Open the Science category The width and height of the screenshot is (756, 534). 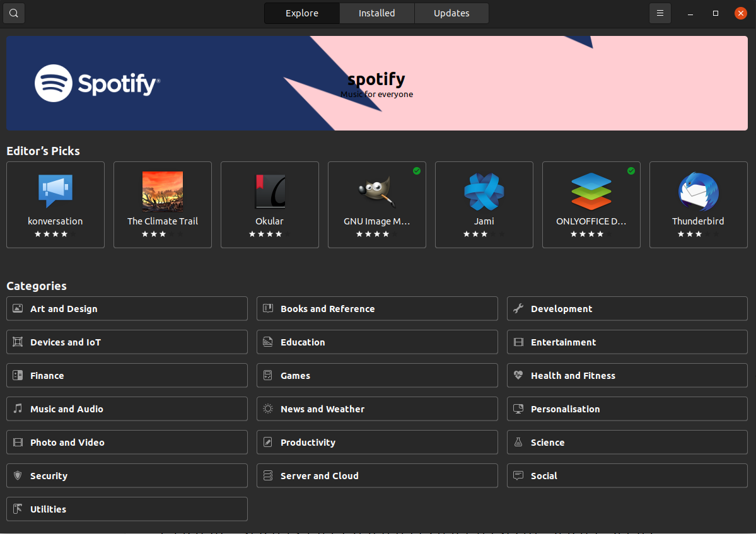pos(627,442)
